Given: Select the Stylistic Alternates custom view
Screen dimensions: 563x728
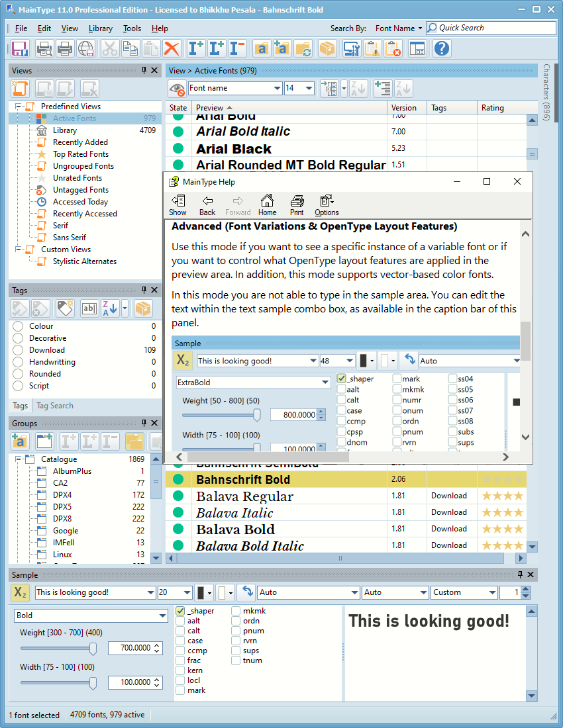Looking at the screenshot, I should 85,261.
